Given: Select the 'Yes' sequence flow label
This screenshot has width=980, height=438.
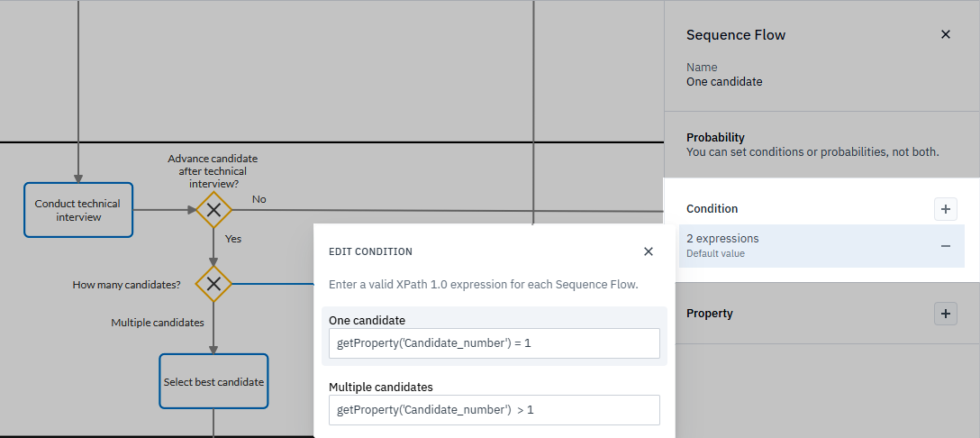Looking at the screenshot, I should click(x=233, y=240).
